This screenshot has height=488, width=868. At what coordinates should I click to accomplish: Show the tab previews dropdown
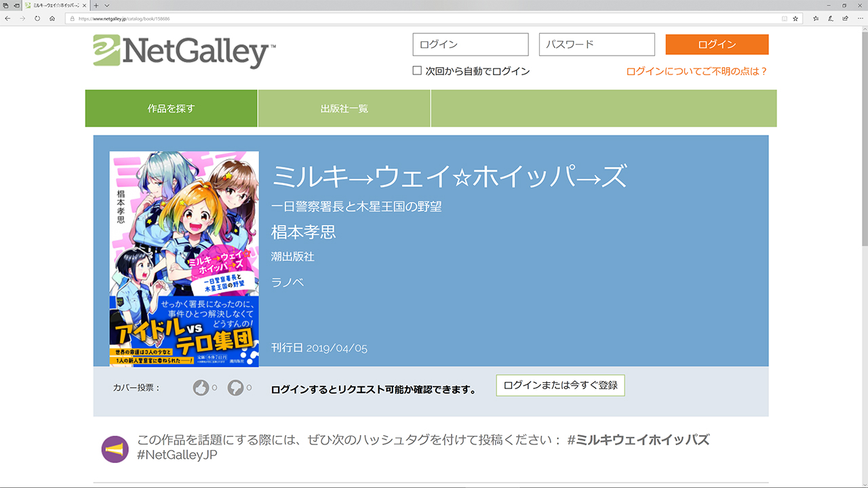tap(106, 5)
